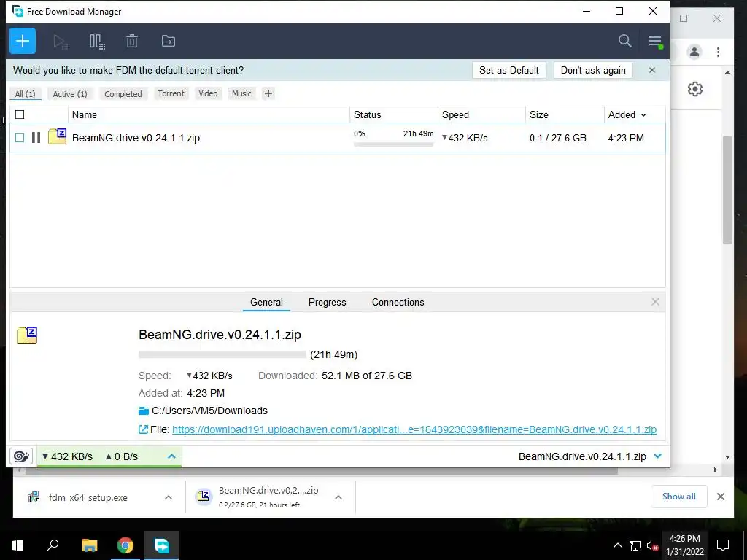This screenshot has width=747, height=560.
Task: Click the row progress bar under Status
Action: point(393,144)
